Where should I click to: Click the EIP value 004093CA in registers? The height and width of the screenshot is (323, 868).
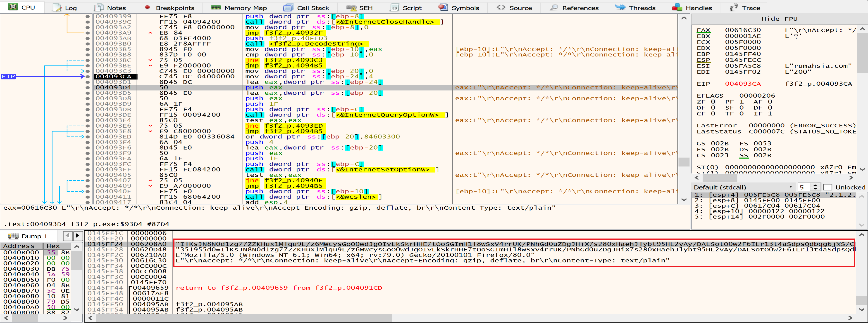(x=743, y=84)
